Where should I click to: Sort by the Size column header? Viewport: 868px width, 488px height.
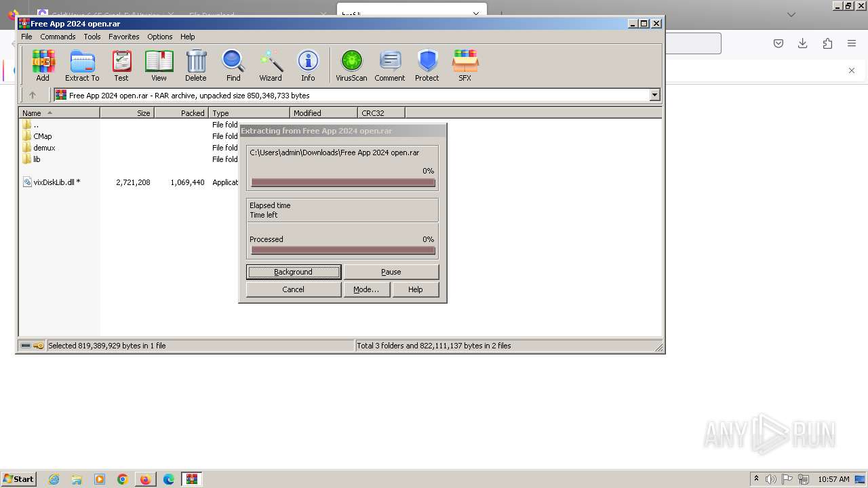(127, 113)
